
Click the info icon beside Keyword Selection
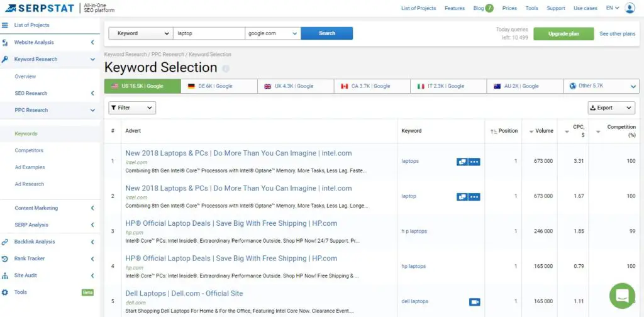coord(226,69)
